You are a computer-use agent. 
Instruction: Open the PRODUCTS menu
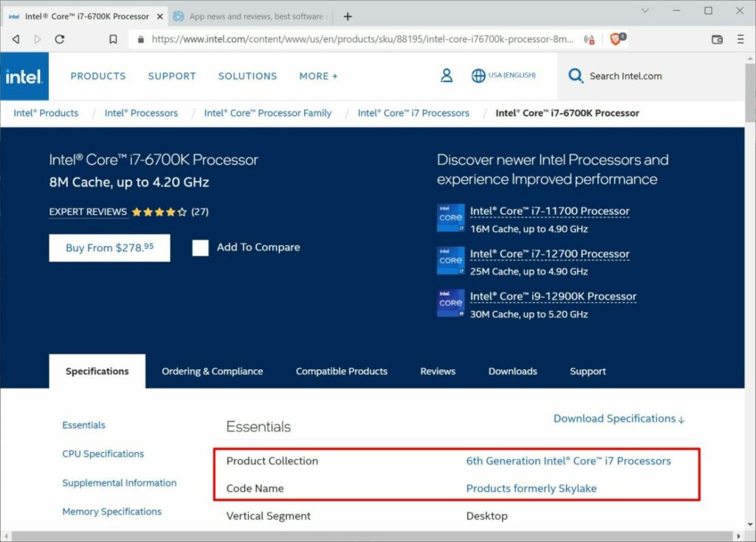[98, 75]
